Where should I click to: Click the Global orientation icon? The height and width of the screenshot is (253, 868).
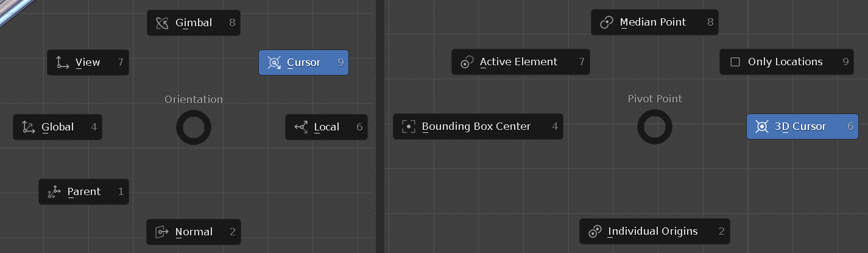click(28, 127)
